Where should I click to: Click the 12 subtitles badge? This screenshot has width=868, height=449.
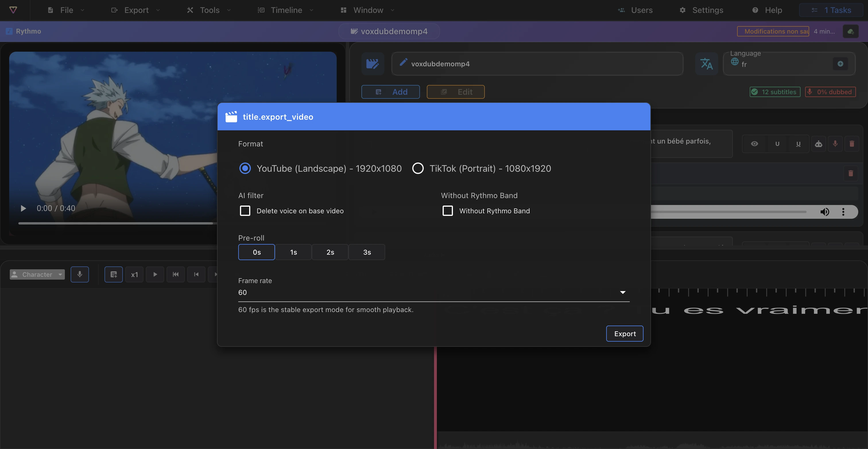pos(775,92)
